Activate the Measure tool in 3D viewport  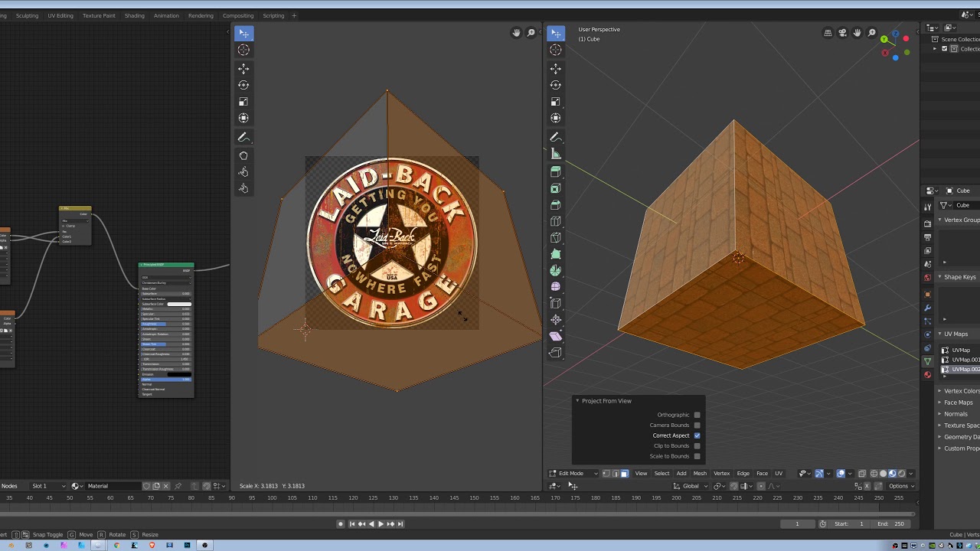(x=556, y=154)
